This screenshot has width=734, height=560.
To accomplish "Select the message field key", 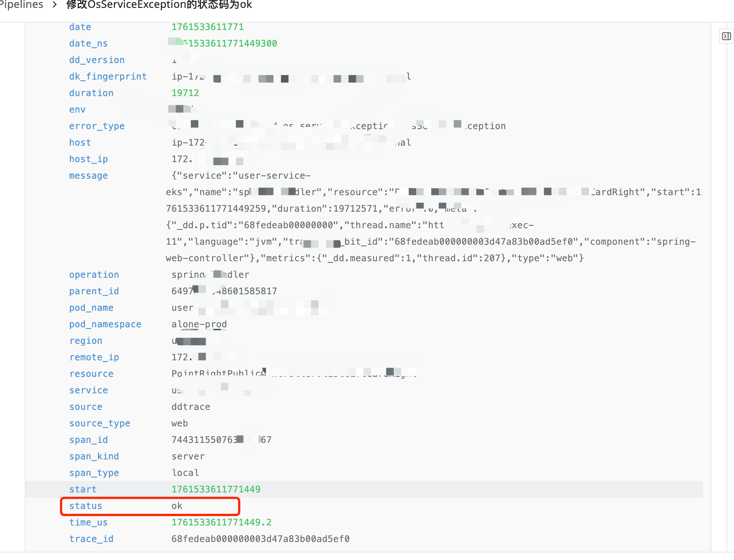I will point(88,176).
